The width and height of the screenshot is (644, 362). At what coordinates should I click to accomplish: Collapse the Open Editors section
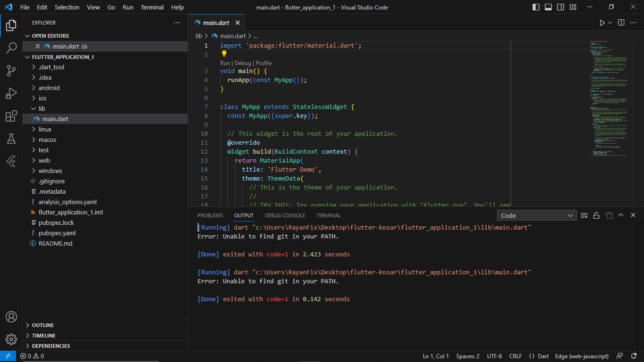click(28, 36)
